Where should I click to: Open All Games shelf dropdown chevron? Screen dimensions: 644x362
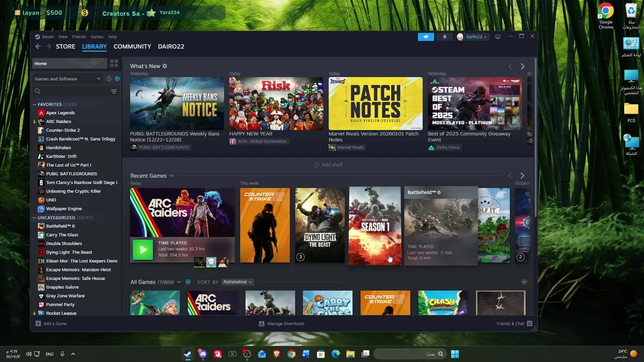(179, 282)
